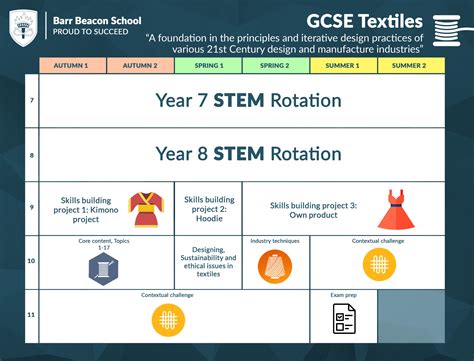The image size is (474, 361).
Task: Click the row label 9
Action: (32, 207)
